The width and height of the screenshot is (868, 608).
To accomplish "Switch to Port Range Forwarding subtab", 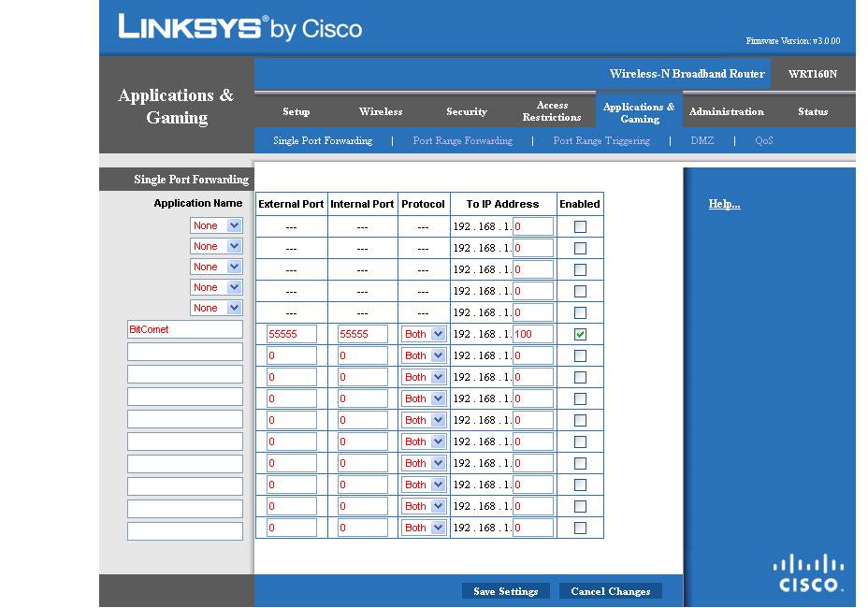I will point(463,140).
